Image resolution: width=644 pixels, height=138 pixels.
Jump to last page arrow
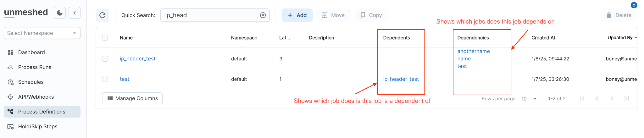(x=626, y=98)
